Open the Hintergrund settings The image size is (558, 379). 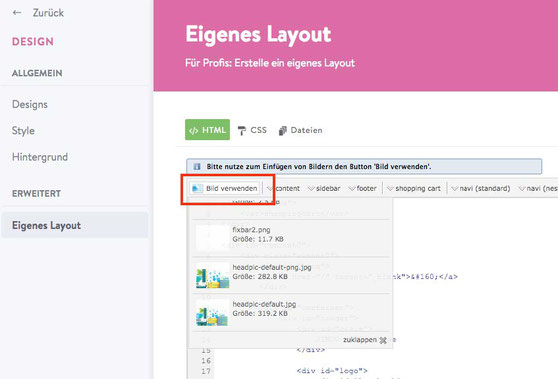tap(40, 157)
